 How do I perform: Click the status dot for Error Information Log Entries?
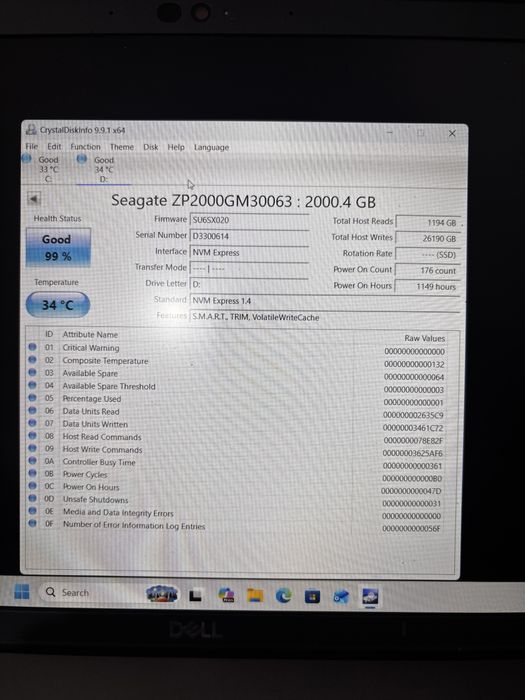[33, 523]
